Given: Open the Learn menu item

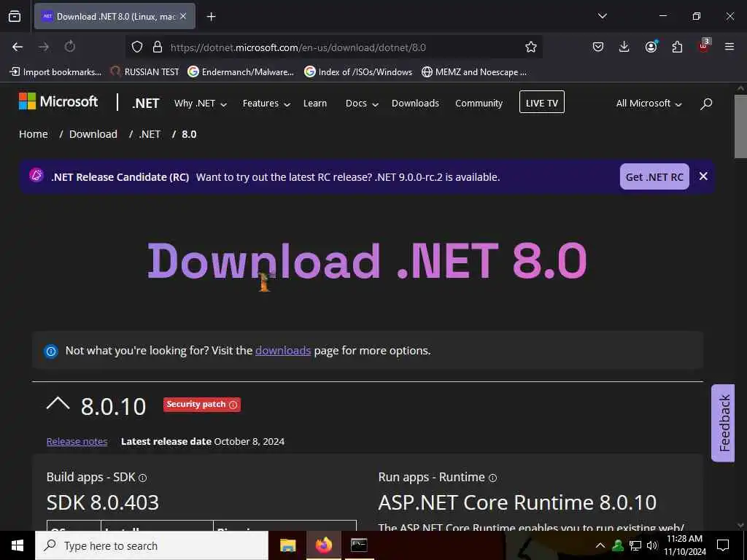Looking at the screenshot, I should tap(315, 104).
